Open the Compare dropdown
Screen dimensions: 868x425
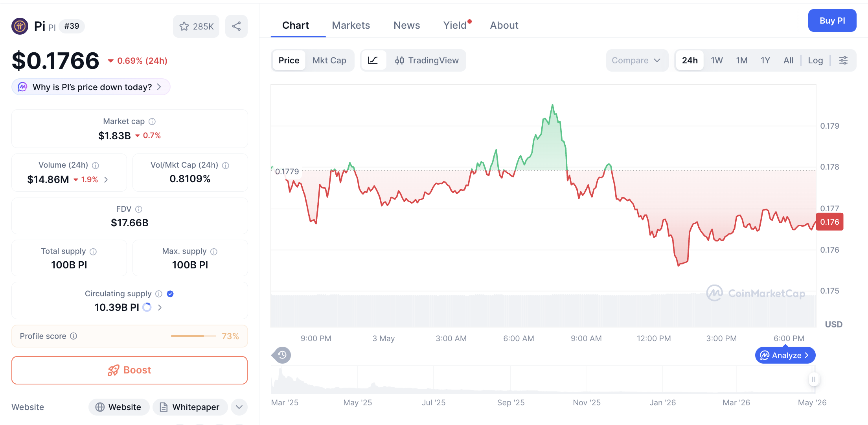[637, 60]
